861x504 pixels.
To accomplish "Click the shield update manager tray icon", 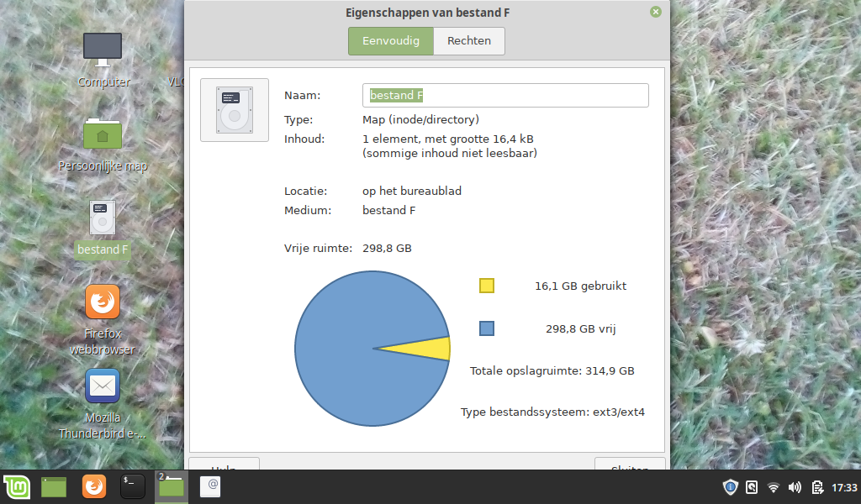I will tap(731, 487).
